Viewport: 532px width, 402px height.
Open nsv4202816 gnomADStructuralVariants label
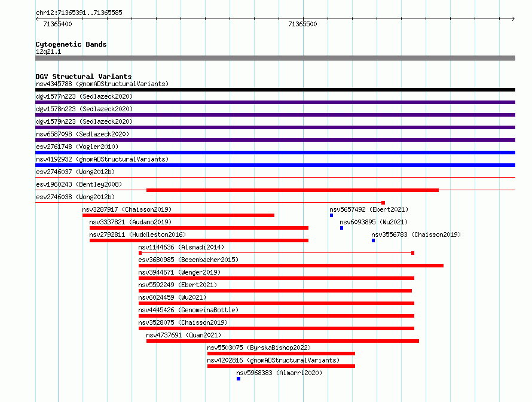pyautogui.click(x=273, y=360)
